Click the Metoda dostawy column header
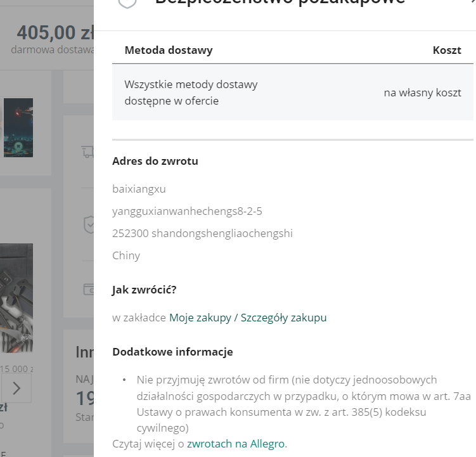This screenshot has width=476, height=457. [169, 50]
